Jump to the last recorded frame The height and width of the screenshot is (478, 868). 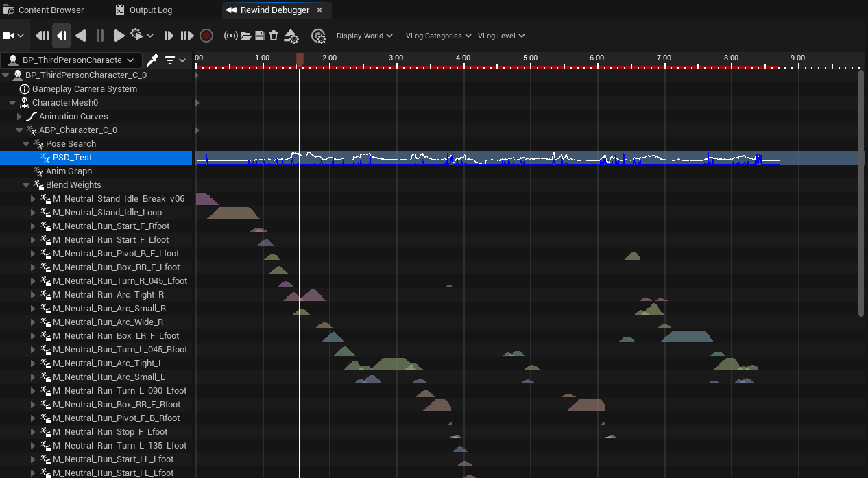point(187,36)
